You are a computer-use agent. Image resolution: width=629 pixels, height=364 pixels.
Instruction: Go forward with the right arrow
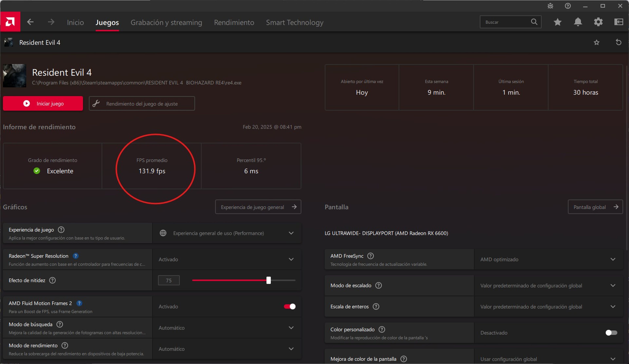coord(51,22)
